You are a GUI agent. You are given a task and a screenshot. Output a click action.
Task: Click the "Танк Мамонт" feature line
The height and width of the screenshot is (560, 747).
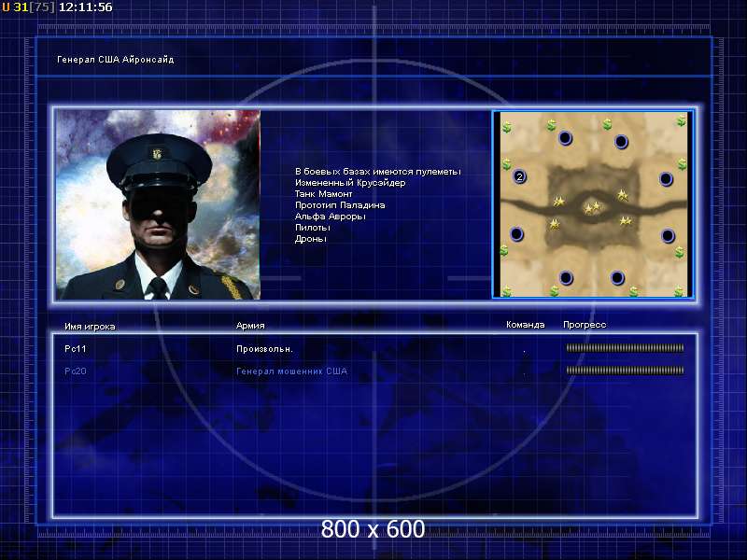click(x=324, y=194)
